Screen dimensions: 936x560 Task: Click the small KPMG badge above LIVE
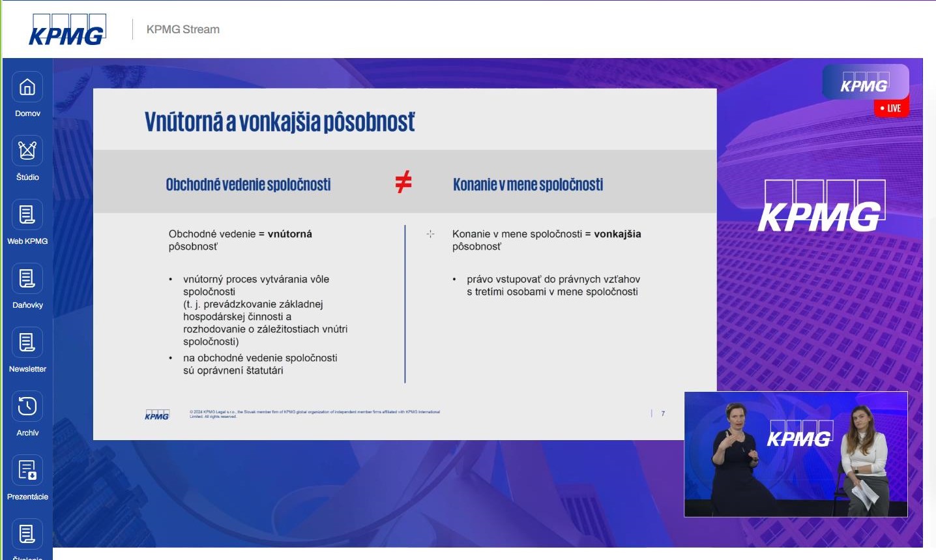coord(866,82)
